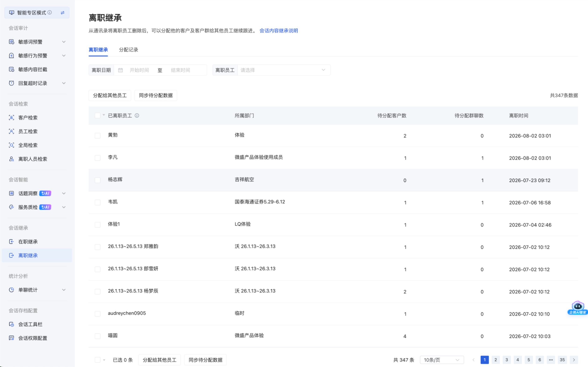This screenshot has width=588, height=367.
Task: Switch to the 分配记录 tab
Action: tap(128, 50)
